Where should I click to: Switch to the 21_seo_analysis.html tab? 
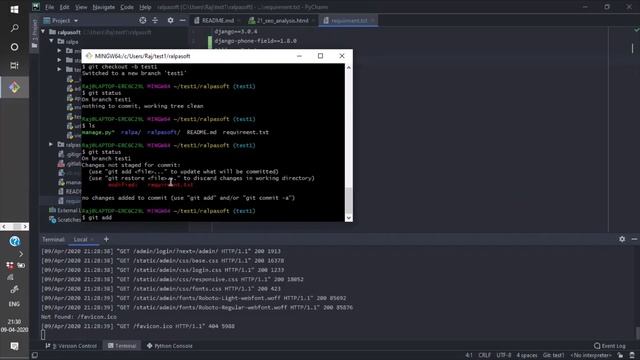[x=282, y=20]
